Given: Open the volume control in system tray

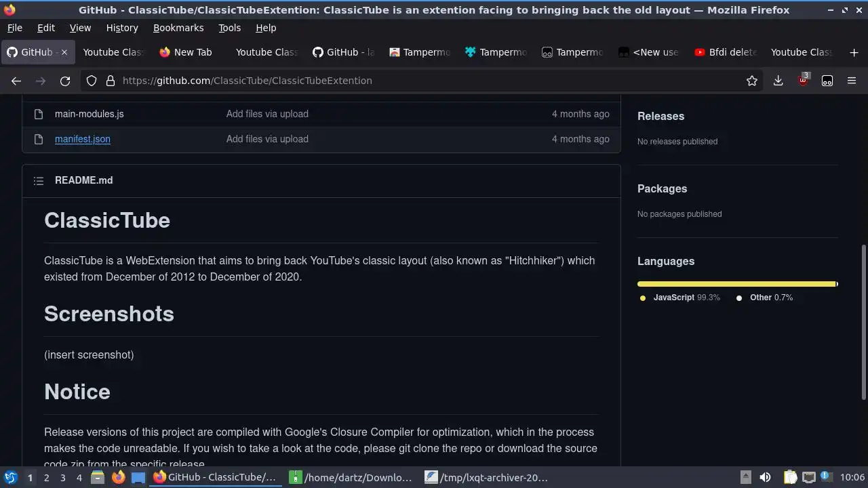Looking at the screenshot, I should click(x=765, y=477).
